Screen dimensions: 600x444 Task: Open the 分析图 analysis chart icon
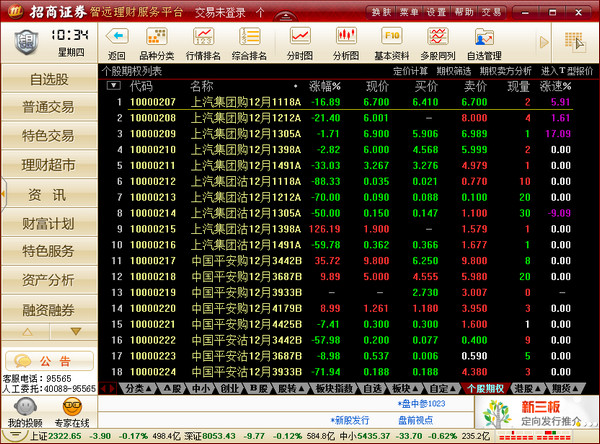(345, 43)
